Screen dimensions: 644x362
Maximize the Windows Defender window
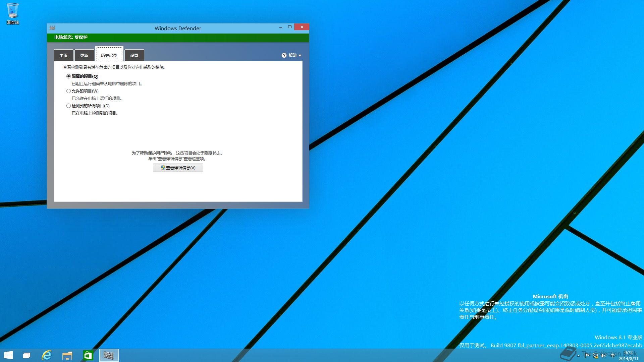coord(289,27)
